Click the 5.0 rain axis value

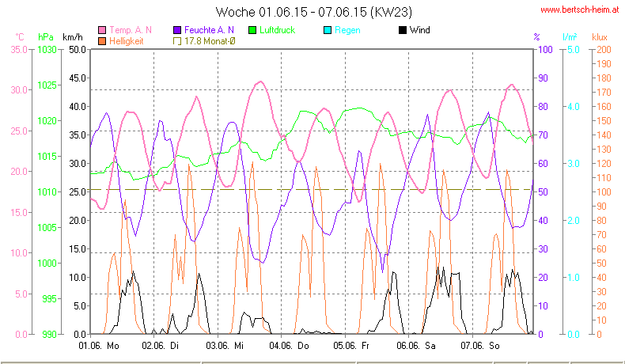point(574,49)
